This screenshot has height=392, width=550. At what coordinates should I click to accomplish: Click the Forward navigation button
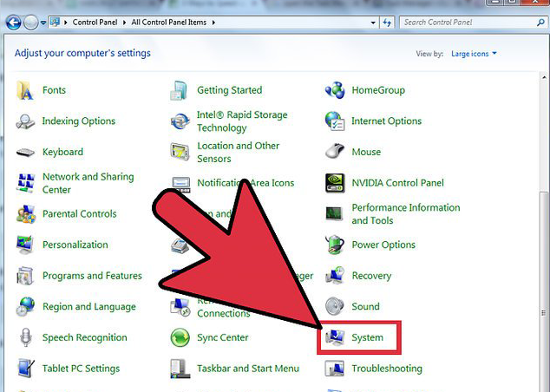pyautogui.click(x=31, y=23)
